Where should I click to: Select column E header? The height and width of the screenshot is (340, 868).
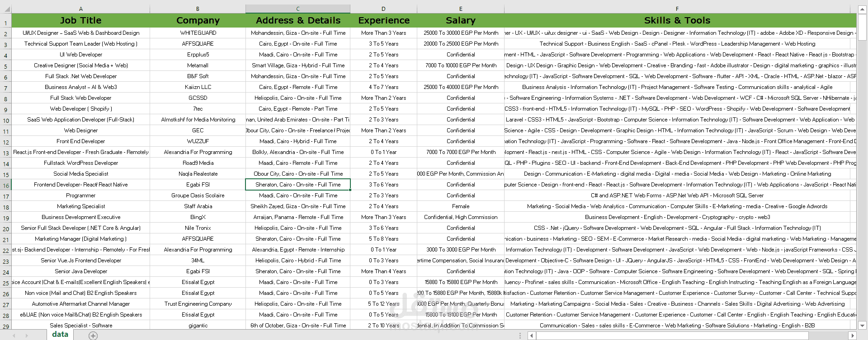point(461,9)
